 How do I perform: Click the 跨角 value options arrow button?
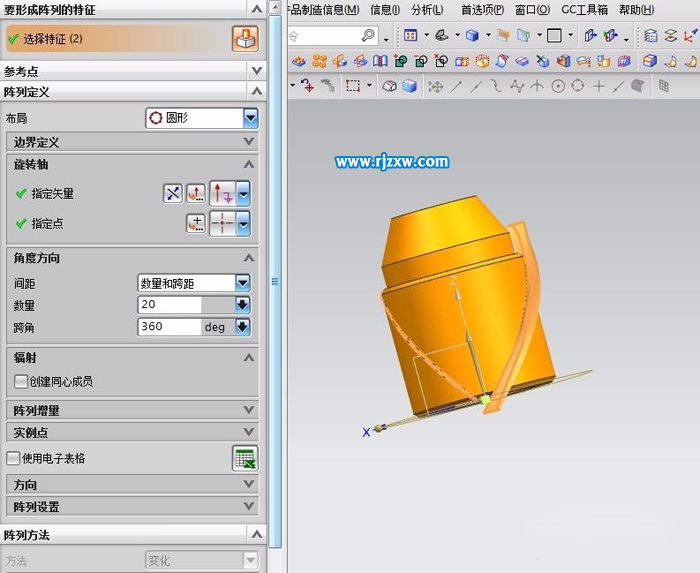(242, 327)
